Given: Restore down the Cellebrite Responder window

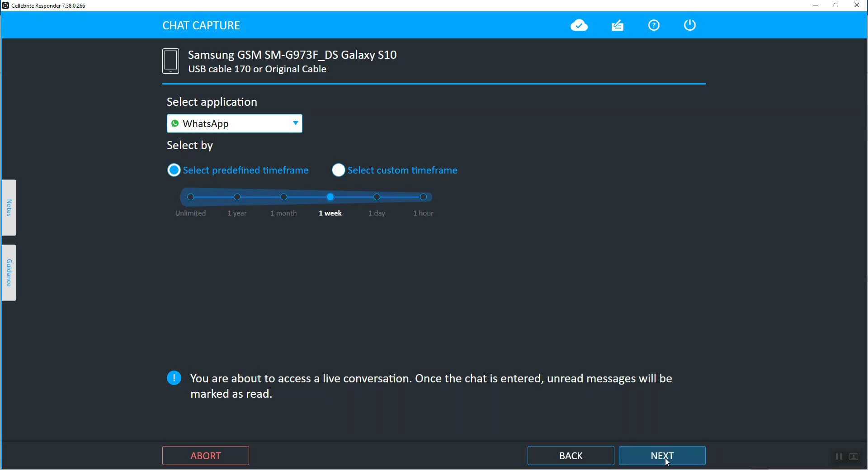Looking at the screenshot, I should 836,5.
